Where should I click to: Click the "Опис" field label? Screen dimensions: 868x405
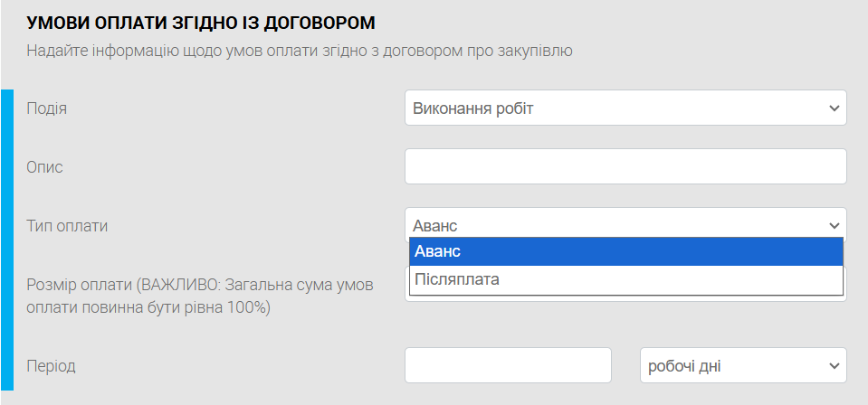pos(45,167)
